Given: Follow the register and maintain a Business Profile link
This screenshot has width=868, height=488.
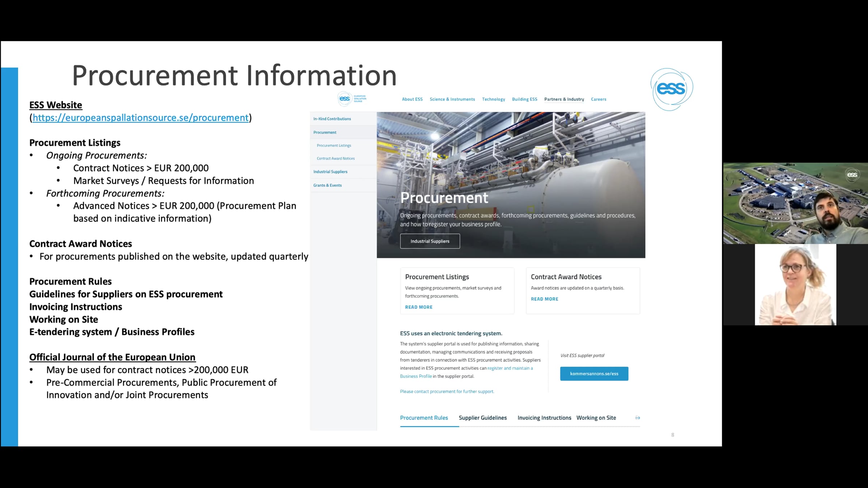Looking at the screenshot, I should point(510,368).
